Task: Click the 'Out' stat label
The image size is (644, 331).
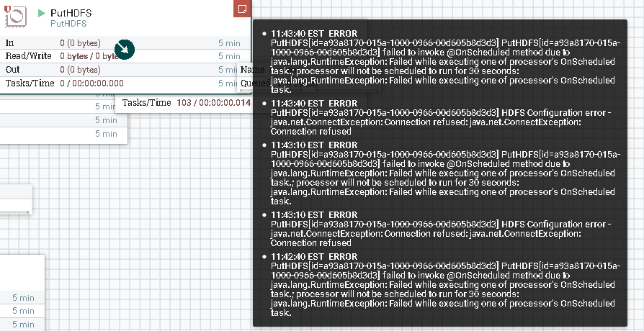Action: (12, 69)
